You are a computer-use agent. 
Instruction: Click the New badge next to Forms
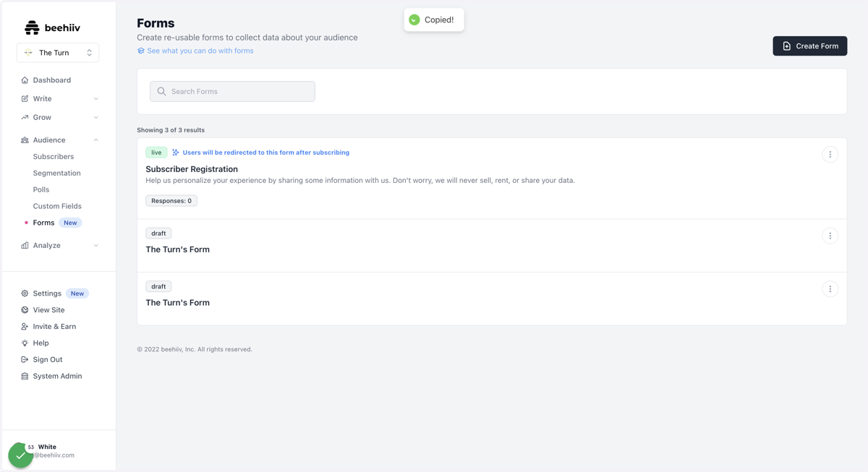pos(70,223)
